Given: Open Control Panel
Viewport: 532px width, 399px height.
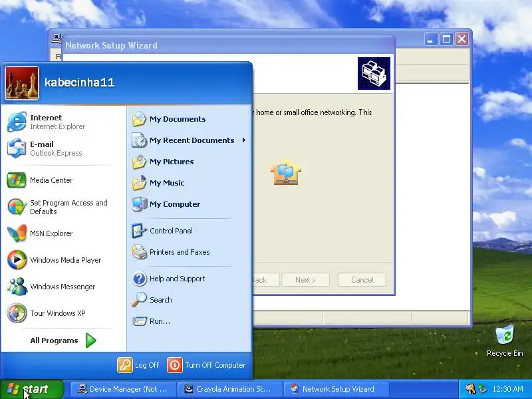Looking at the screenshot, I should [x=190, y=231].
